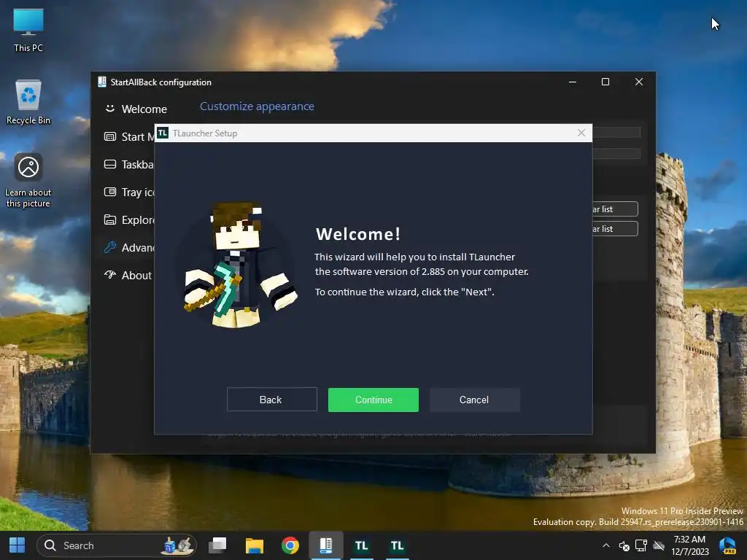Click Learn about this picture icon

pyautogui.click(x=28, y=181)
